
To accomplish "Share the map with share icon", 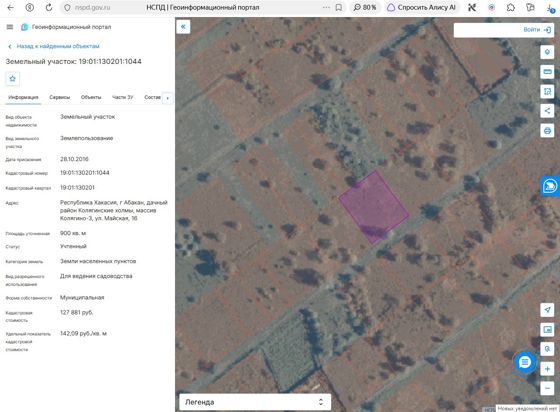I will (x=547, y=111).
